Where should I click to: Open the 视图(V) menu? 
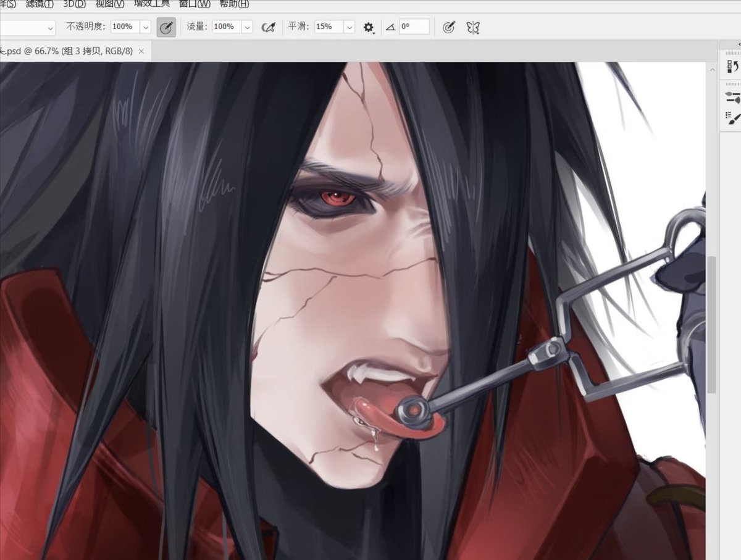110,4
